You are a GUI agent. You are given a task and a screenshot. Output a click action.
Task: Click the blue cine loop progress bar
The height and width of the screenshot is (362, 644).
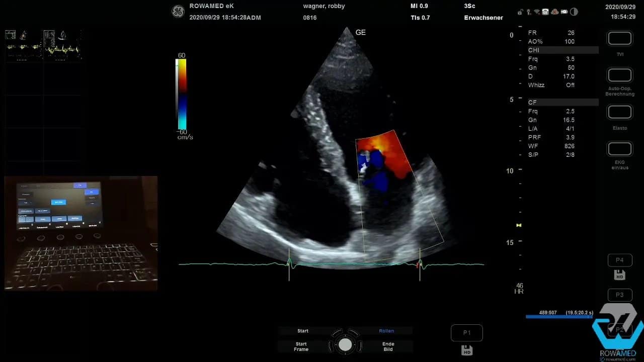[558, 317]
